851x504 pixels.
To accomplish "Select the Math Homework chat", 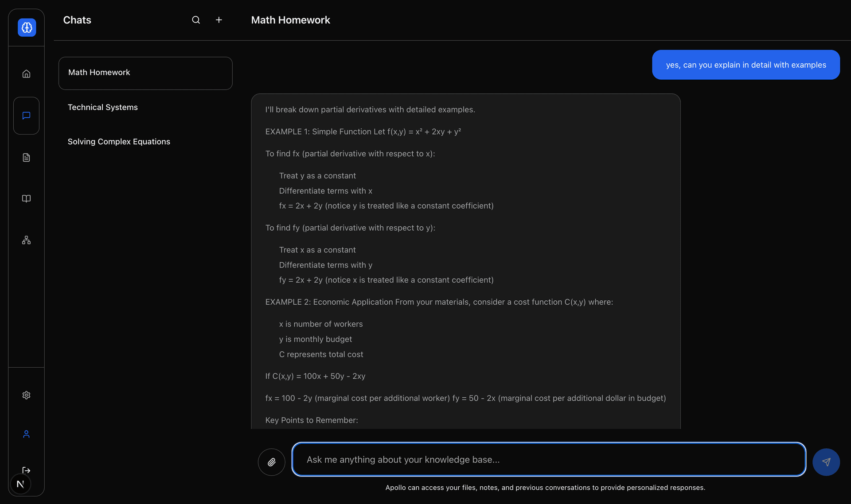I will pos(145,73).
